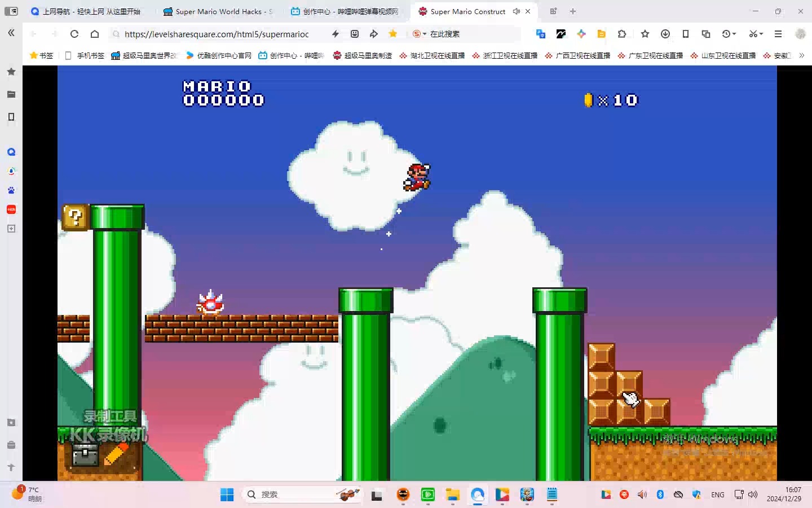Click the lightning speed-mode icon in address bar
This screenshot has width=812, height=508.
pos(336,34)
